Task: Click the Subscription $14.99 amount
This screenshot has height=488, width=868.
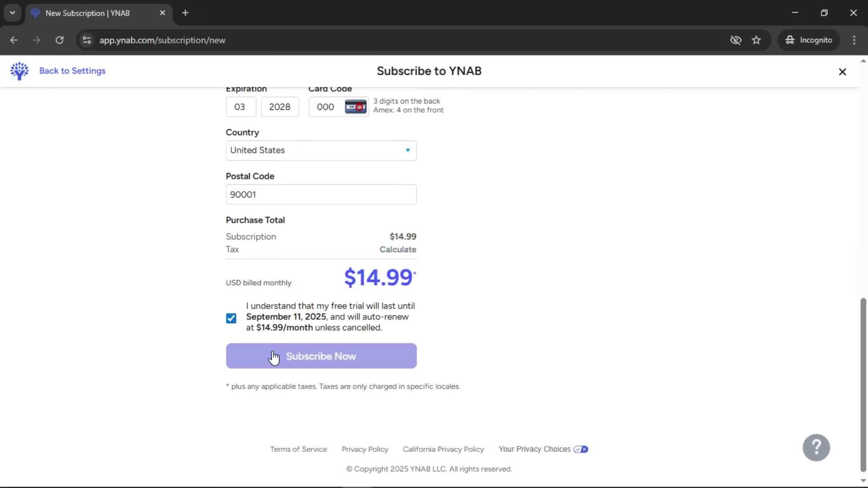Action: pos(403,237)
